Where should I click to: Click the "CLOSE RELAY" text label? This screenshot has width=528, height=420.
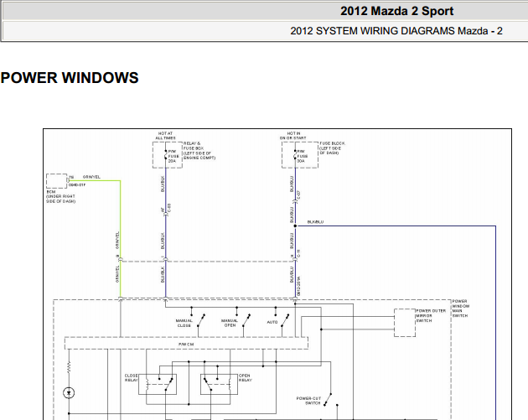[131, 377]
